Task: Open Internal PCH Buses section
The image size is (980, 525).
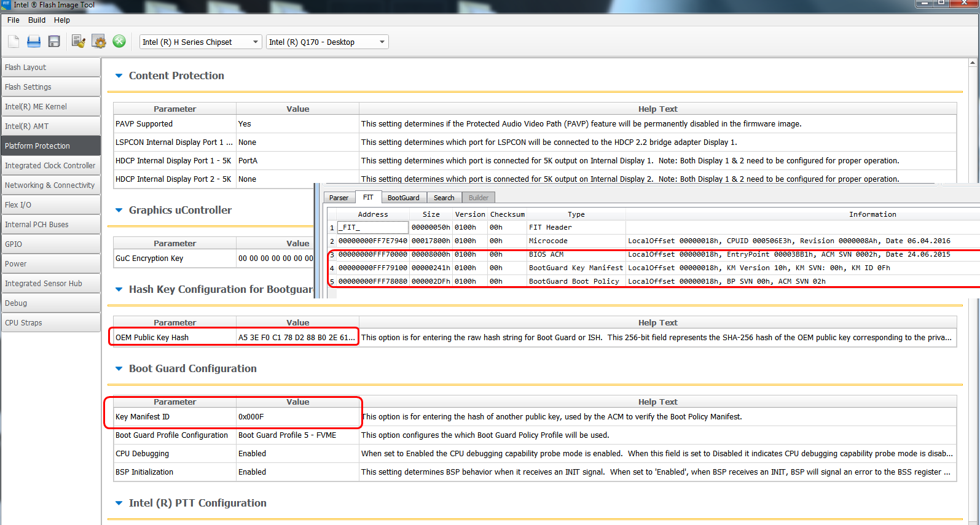Action: [51, 225]
